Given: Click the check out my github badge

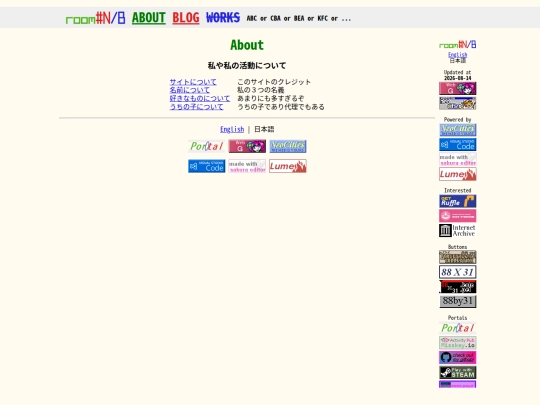Looking at the screenshot, I should 458,358.
